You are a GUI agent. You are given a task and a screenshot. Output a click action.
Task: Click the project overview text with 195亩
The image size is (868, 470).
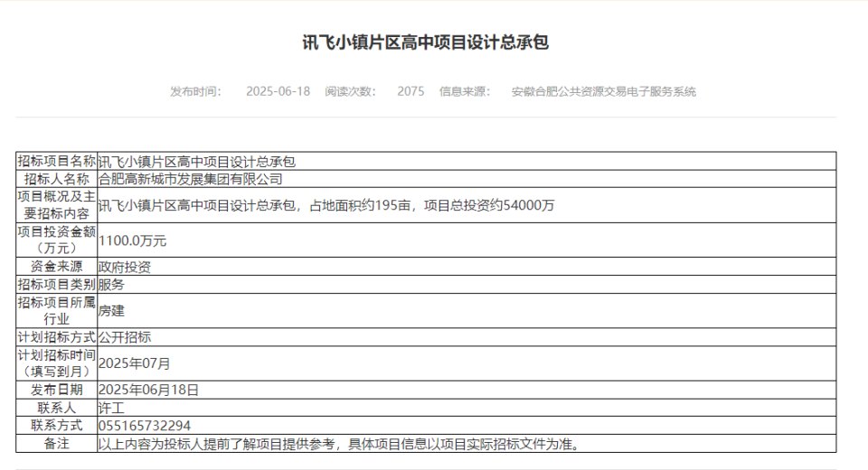pos(326,205)
